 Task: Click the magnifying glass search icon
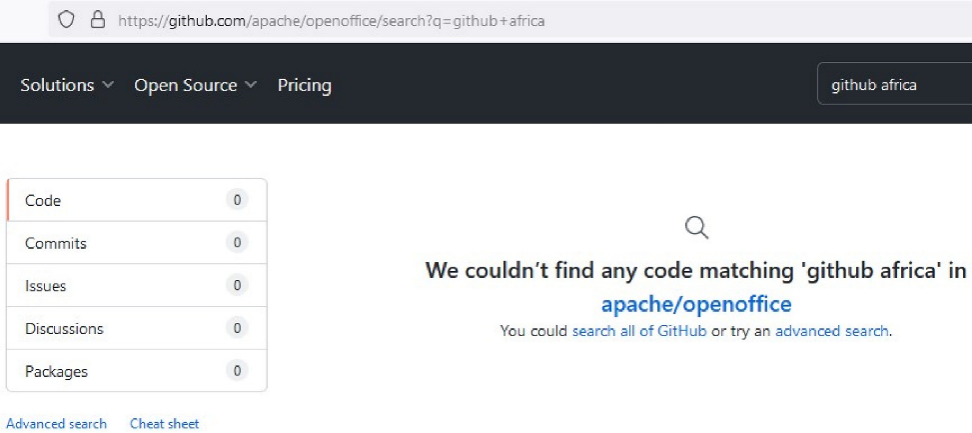coord(696,227)
